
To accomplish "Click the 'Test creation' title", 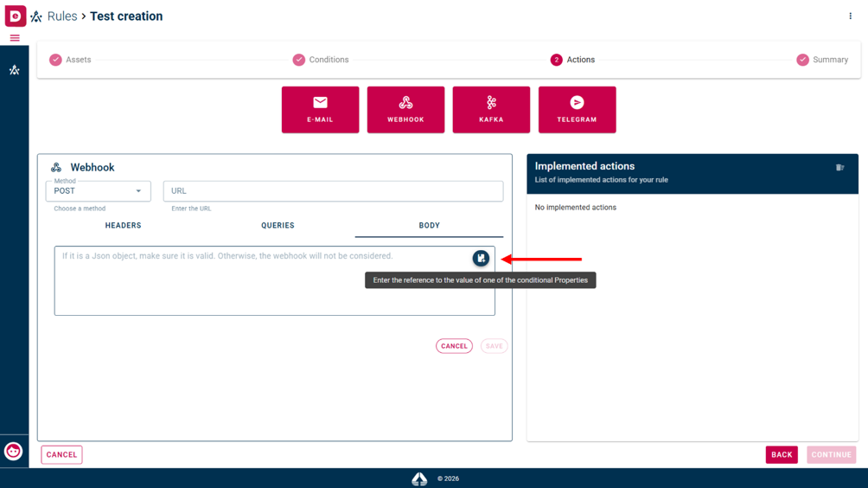I will coord(126,16).
